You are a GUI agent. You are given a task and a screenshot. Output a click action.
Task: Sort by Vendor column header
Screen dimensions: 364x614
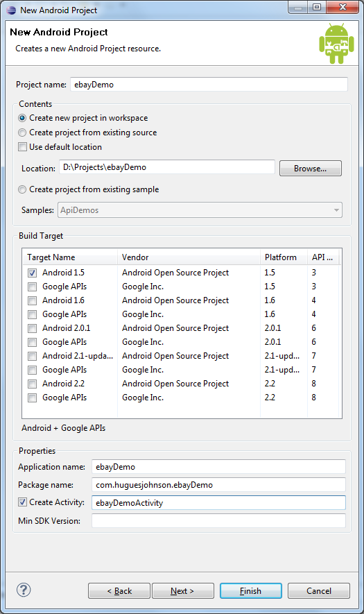coord(189,257)
